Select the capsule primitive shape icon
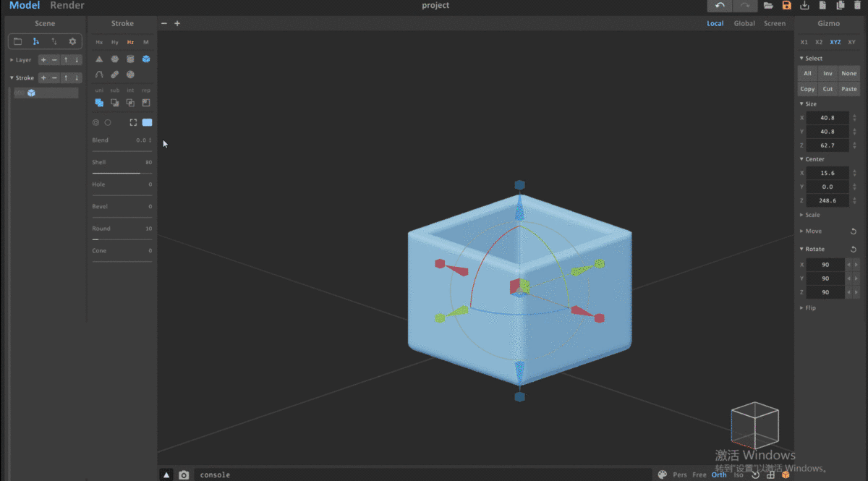The image size is (868, 481). (x=115, y=75)
